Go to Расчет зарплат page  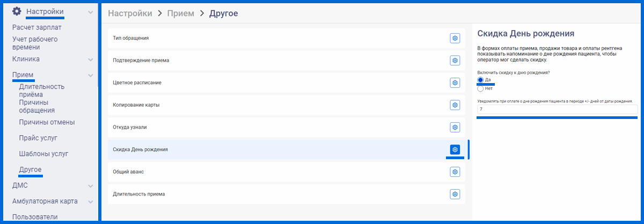[x=36, y=27]
